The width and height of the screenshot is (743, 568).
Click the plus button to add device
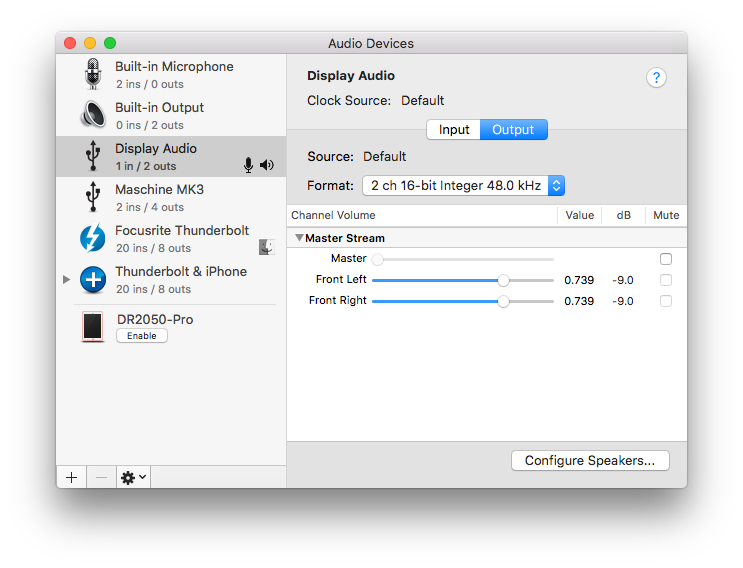coord(71,477)
